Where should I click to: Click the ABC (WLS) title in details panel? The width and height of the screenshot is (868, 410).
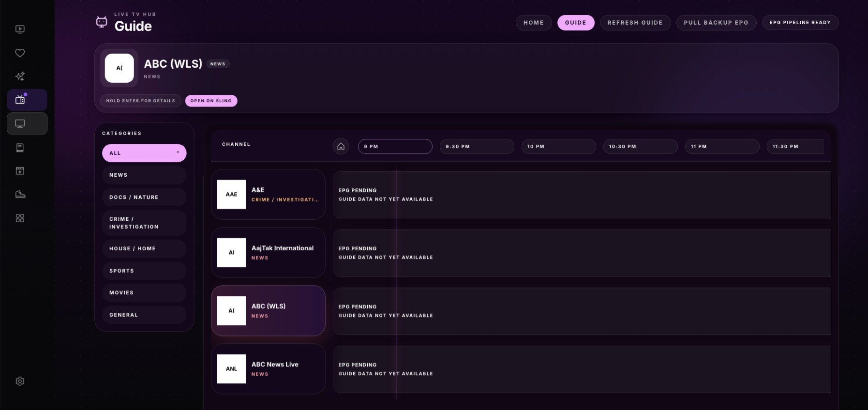(x=173, y=64)
